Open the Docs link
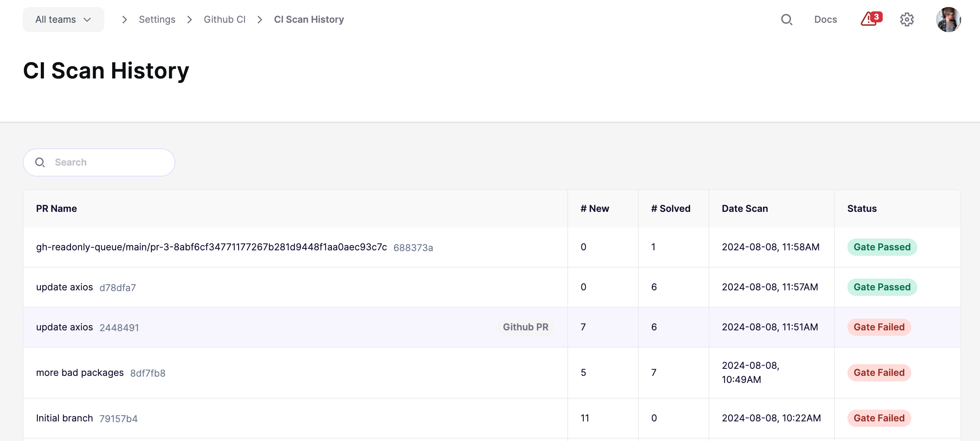This screenshot has width=980, height=441. point(825,20)
